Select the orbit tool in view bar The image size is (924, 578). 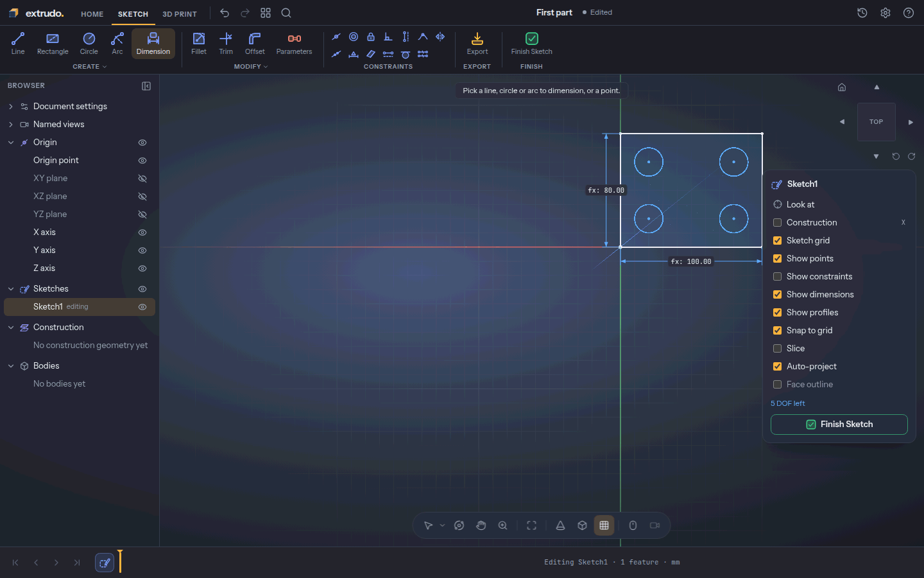pyautogui.click(x=459, y=525)
